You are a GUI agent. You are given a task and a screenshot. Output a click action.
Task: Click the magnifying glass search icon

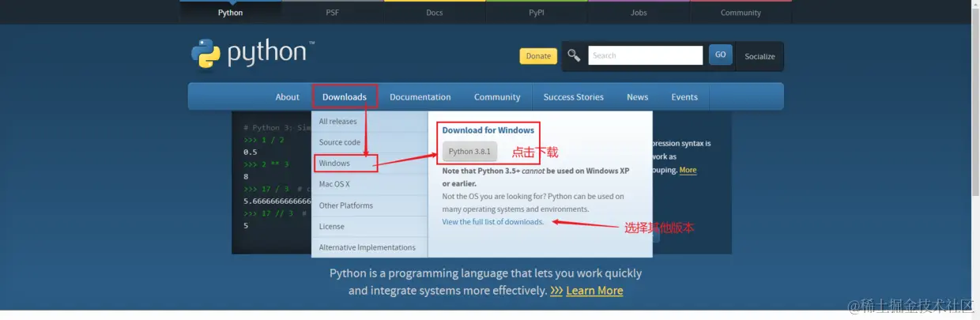(575, 55)
